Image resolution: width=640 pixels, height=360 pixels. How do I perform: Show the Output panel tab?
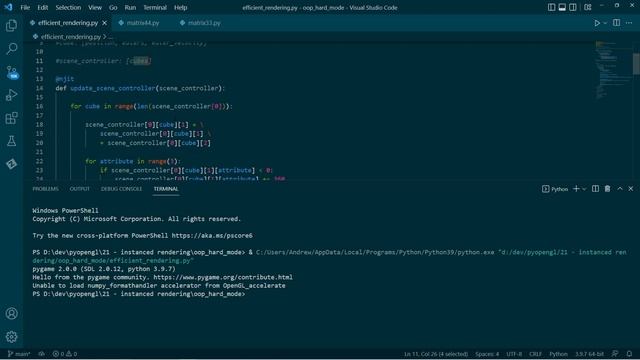click(80, 189)
